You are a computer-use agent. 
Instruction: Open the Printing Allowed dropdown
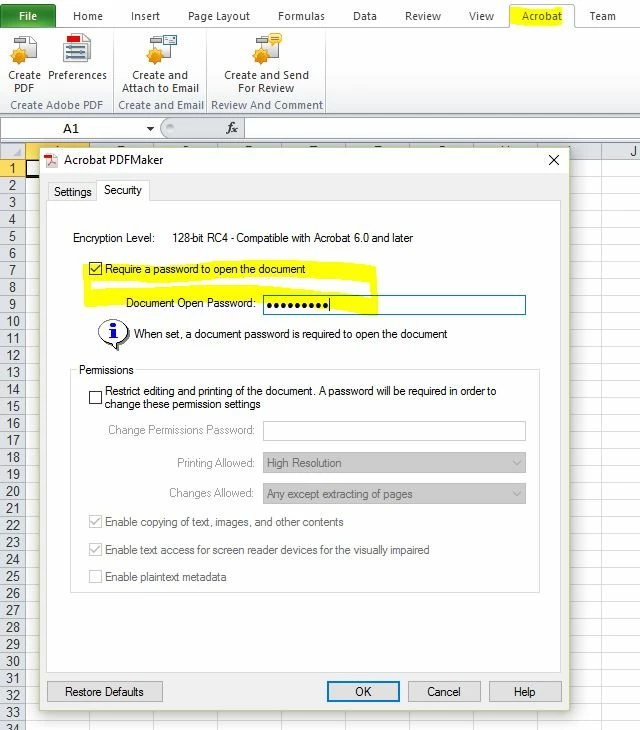pos(394,463)
